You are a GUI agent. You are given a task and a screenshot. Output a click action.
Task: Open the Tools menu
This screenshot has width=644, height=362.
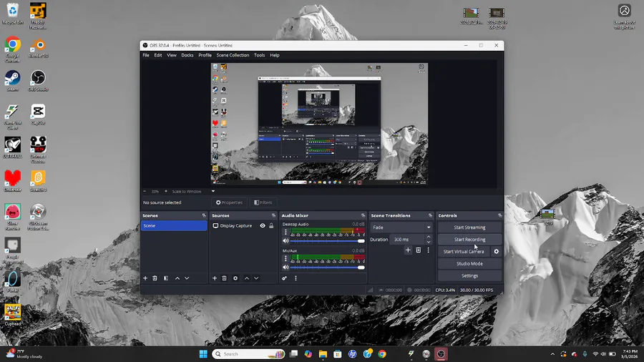(x=259, y=55)
